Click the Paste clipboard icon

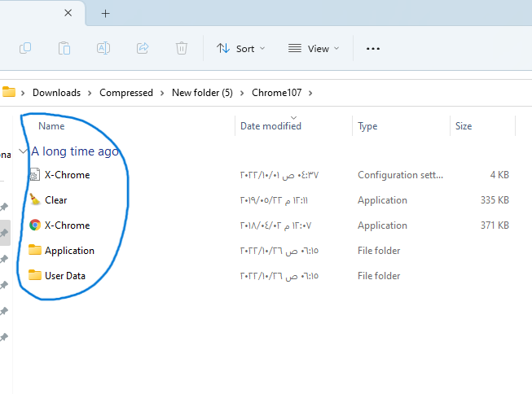64,49
